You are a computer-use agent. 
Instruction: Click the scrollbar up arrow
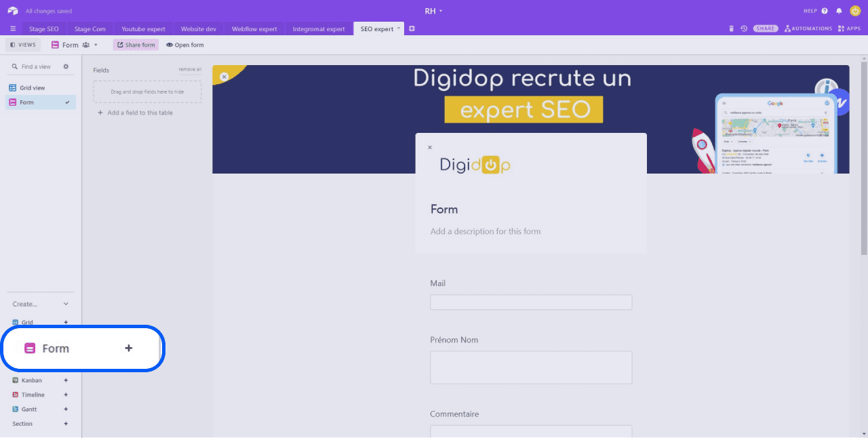[864, 58]
